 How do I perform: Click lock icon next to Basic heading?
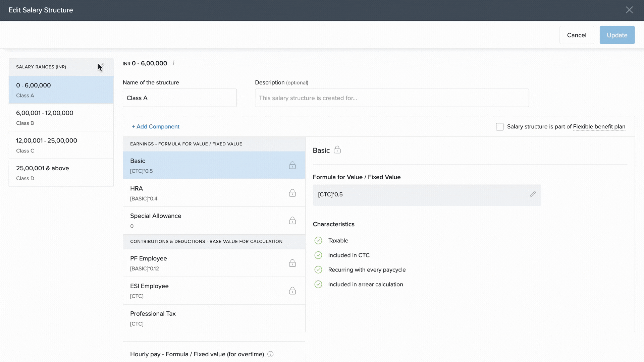click(337, 150)
